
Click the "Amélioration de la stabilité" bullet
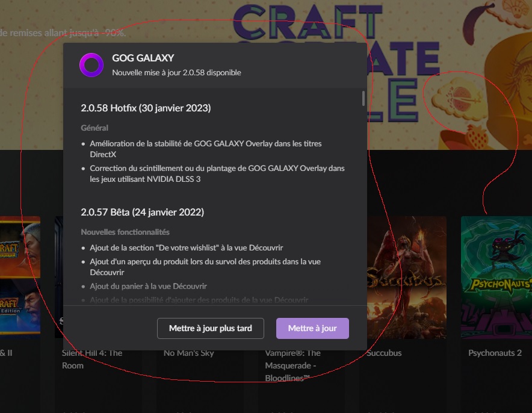206,149
